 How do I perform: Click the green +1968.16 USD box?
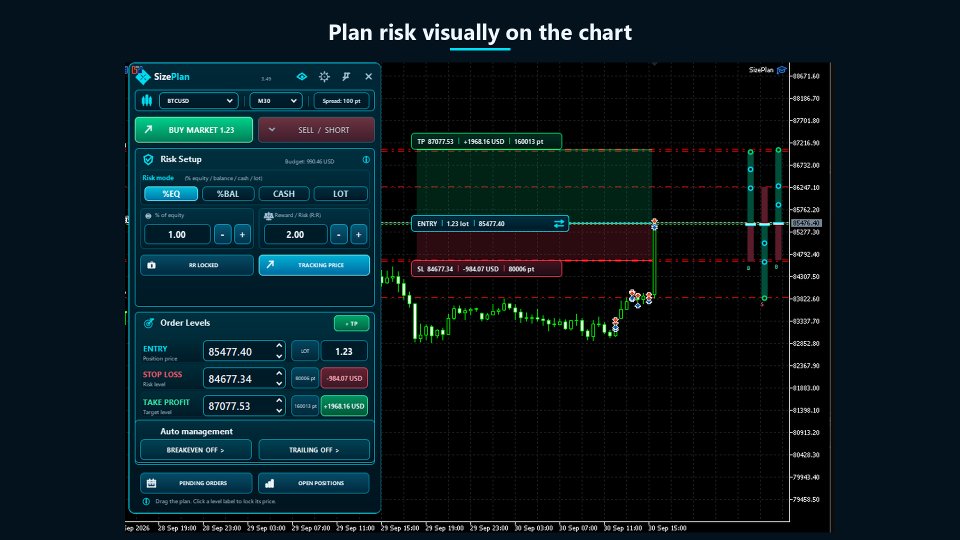pyautogui.click(x=344, y=406)
